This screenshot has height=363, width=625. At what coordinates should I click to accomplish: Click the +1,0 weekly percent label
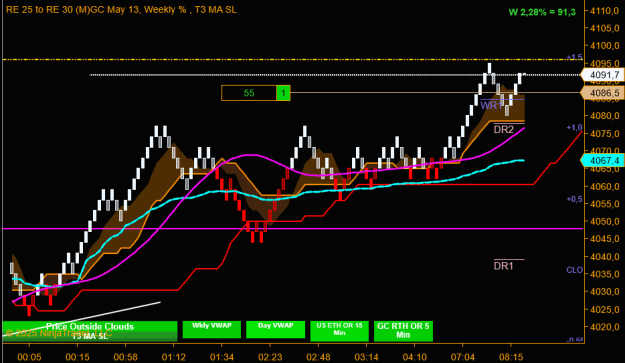(574, 128)
